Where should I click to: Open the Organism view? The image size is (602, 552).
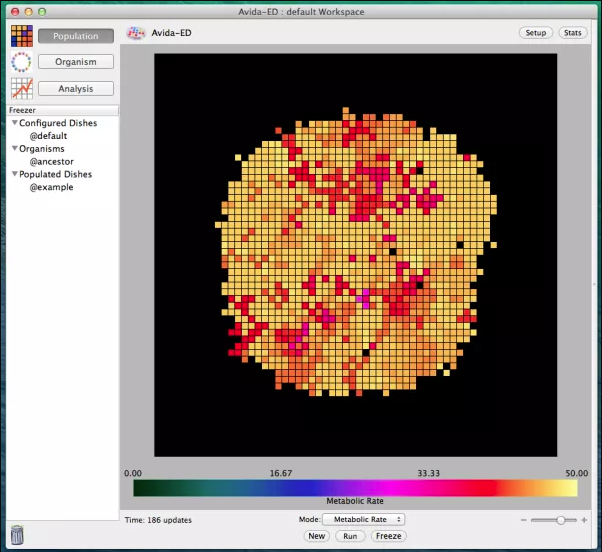tap(76, 62)
